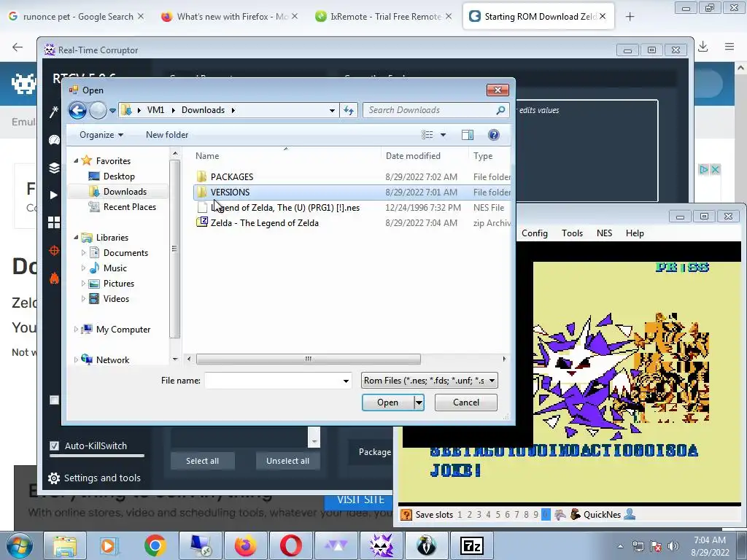The width and height of the screenshot is (747, 560).
Task: Click the play arrow icon in RTC sidebar
Action: pos(54,195)
